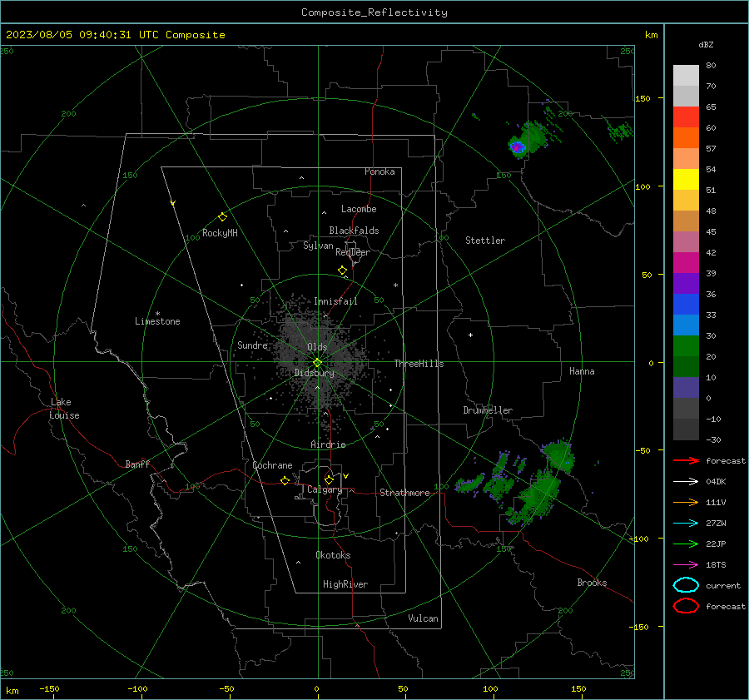Click the 150 tick on right axis
The image size is (749, 700).
pos(643,98)
